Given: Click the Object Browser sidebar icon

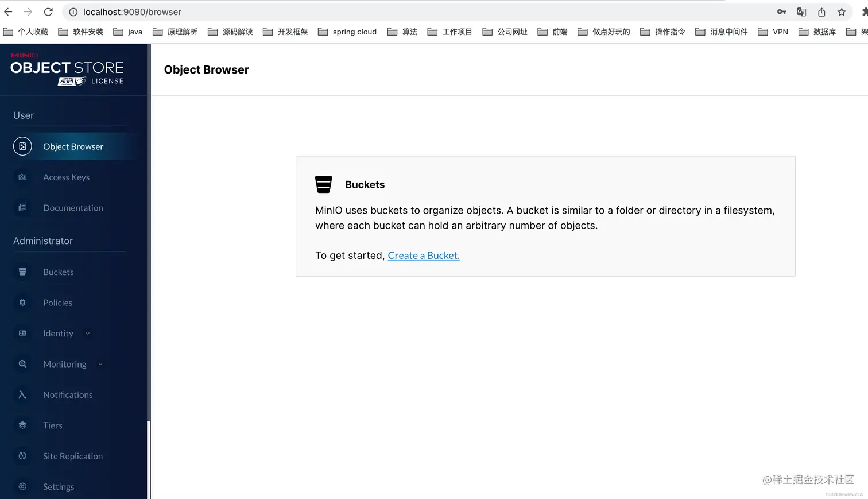Looking at the screenshot, I should click(x=22, y=146).
